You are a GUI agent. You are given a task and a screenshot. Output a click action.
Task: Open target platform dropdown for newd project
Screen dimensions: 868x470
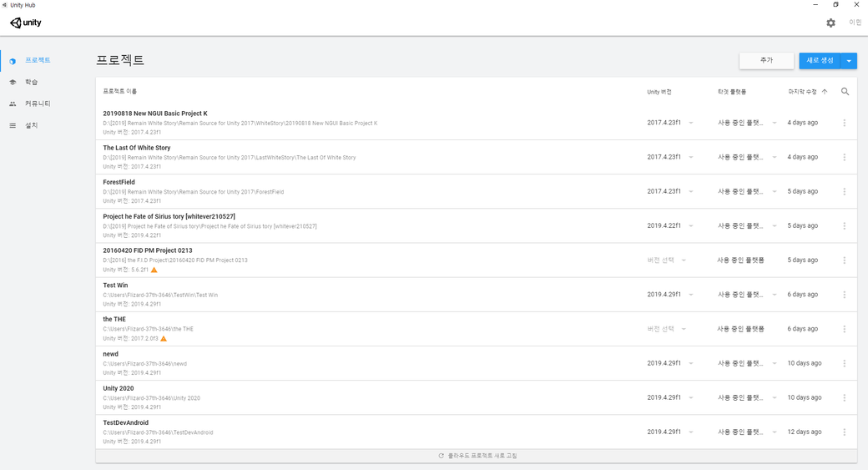775,364
